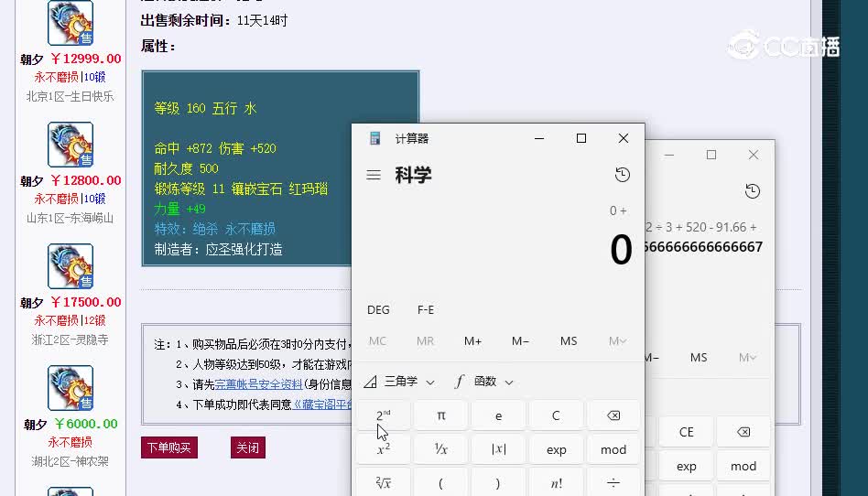Click the 山东1区-东海崂山 server text
This screenshot has height=496, width=868.
coord(71,218)
